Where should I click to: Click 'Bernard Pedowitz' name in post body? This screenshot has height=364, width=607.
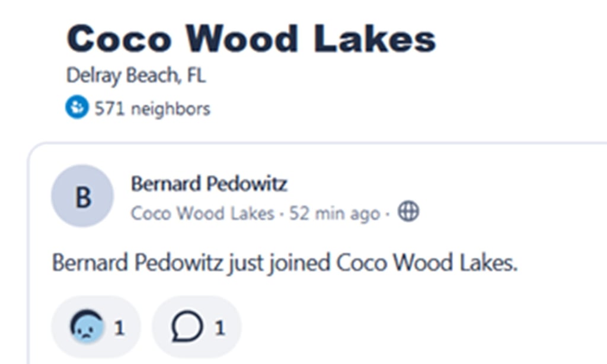pyautogui.click(x=139, y=262)
